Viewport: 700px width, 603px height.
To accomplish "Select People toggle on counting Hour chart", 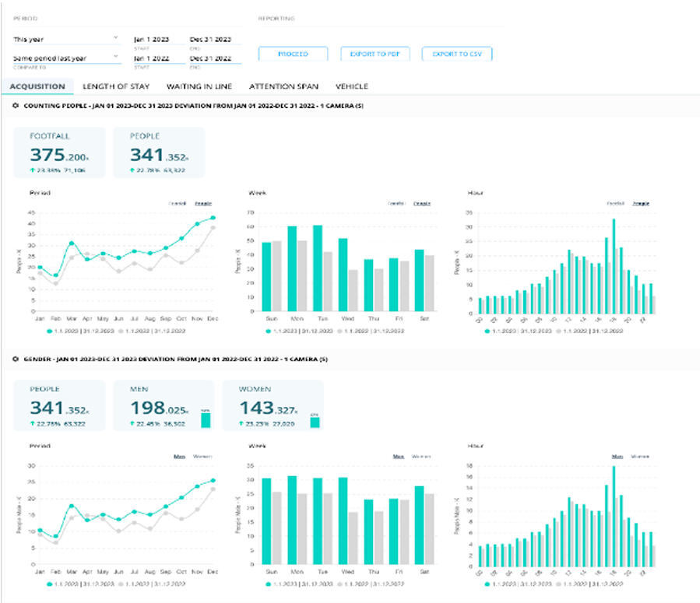I will (641, 203).
